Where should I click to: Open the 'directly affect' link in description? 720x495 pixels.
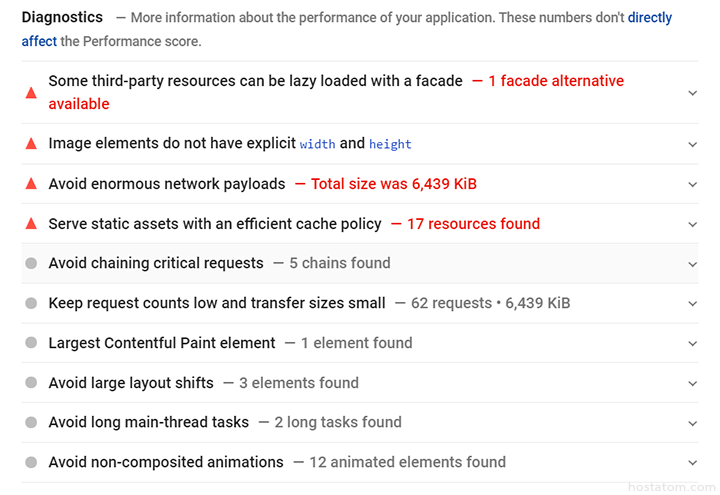[649, 18]
